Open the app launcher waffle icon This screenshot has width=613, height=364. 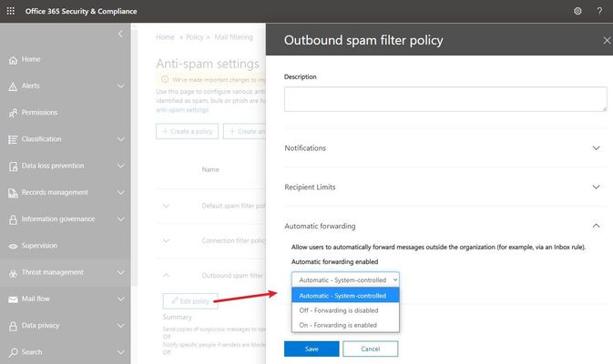pos(11,11)
